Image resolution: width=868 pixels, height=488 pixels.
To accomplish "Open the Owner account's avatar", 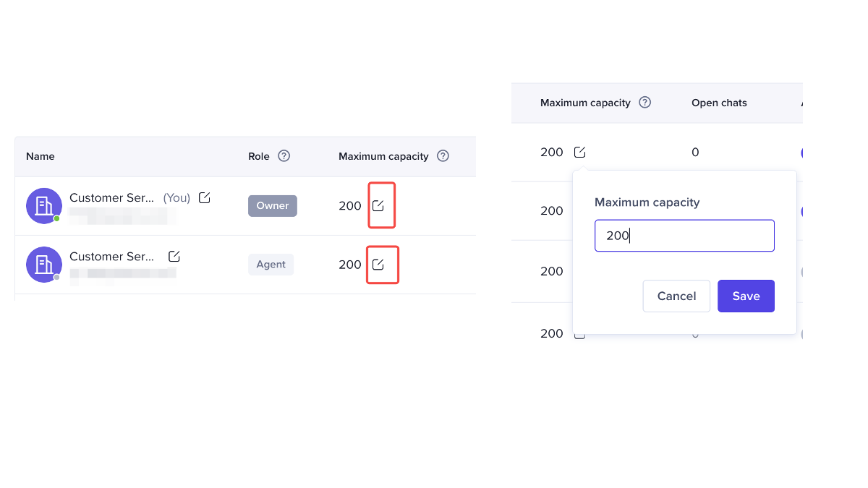I will [43, 205].
